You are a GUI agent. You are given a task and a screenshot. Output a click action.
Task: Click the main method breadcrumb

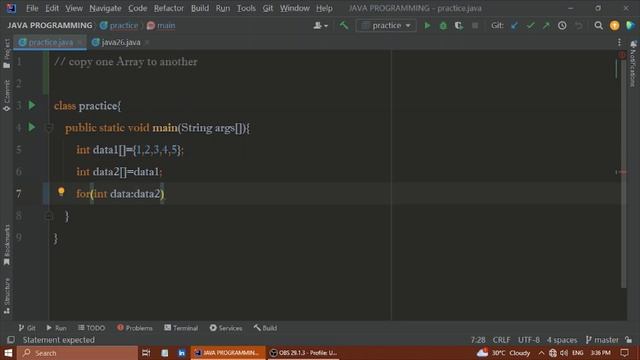[161, 25]
